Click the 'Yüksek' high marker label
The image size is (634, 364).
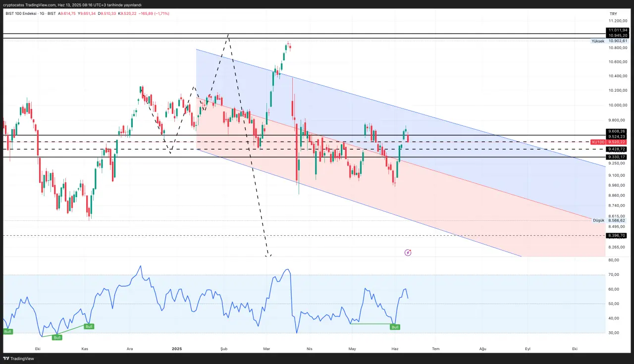598,41
